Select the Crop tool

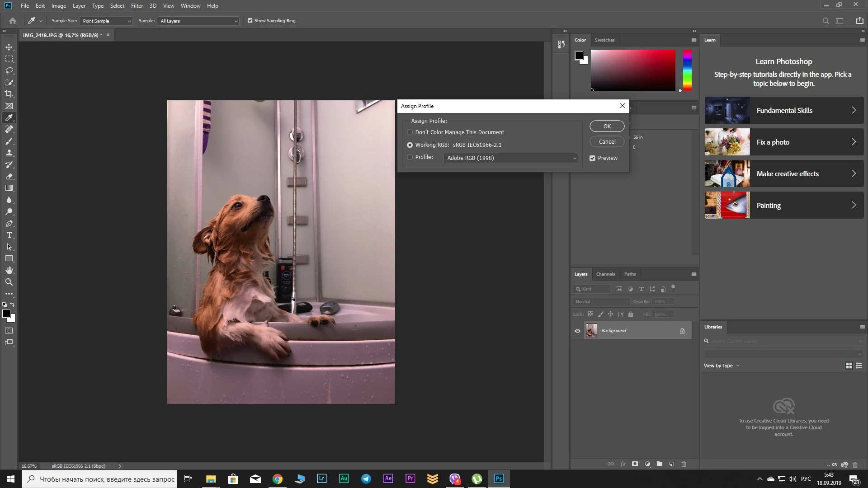pos(9,94)
